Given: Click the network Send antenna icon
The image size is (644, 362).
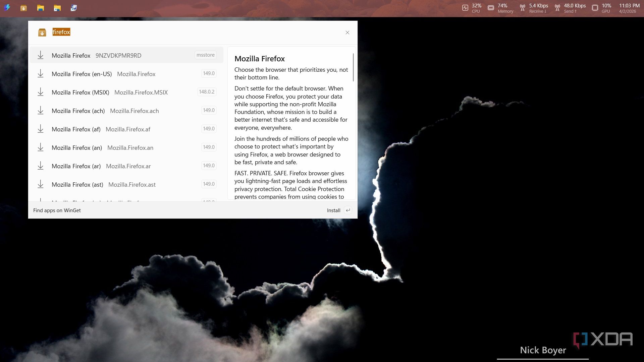Looking at the screenshot, I should pos(557,8).
